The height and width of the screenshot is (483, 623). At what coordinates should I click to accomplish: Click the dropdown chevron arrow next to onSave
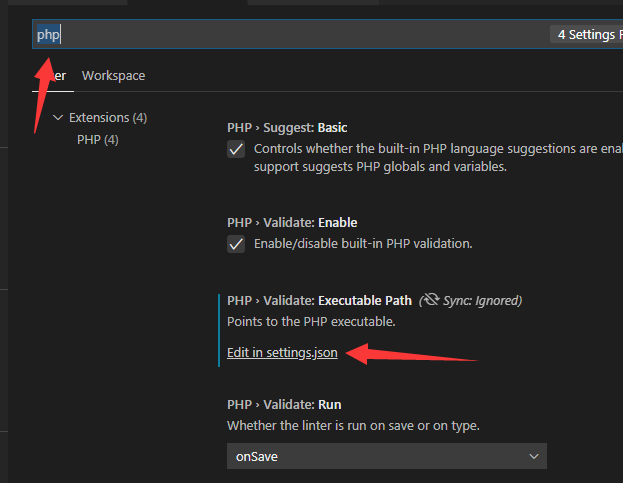click(534, 456)
